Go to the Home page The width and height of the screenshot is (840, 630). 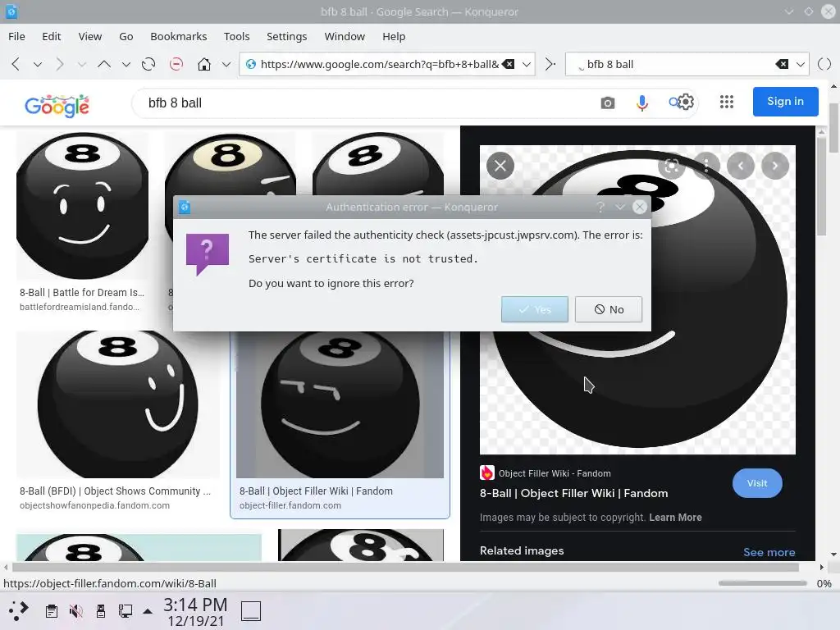tap(204, 64)
